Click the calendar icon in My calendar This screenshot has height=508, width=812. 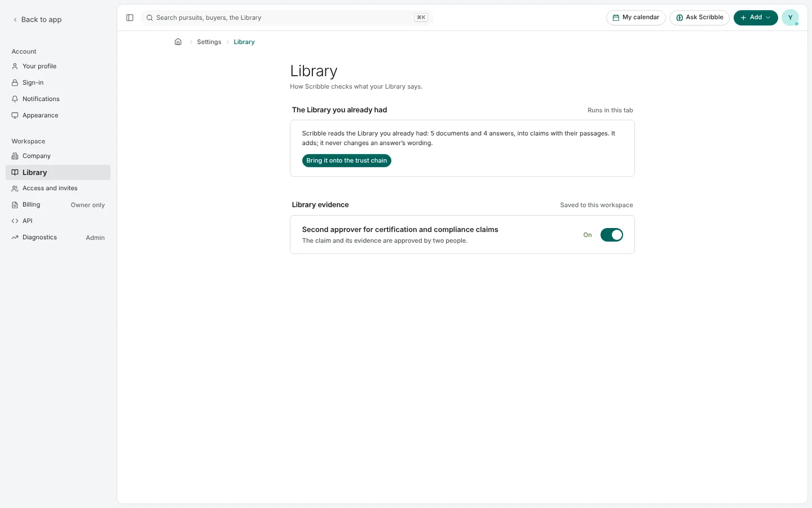click(616, 17)
